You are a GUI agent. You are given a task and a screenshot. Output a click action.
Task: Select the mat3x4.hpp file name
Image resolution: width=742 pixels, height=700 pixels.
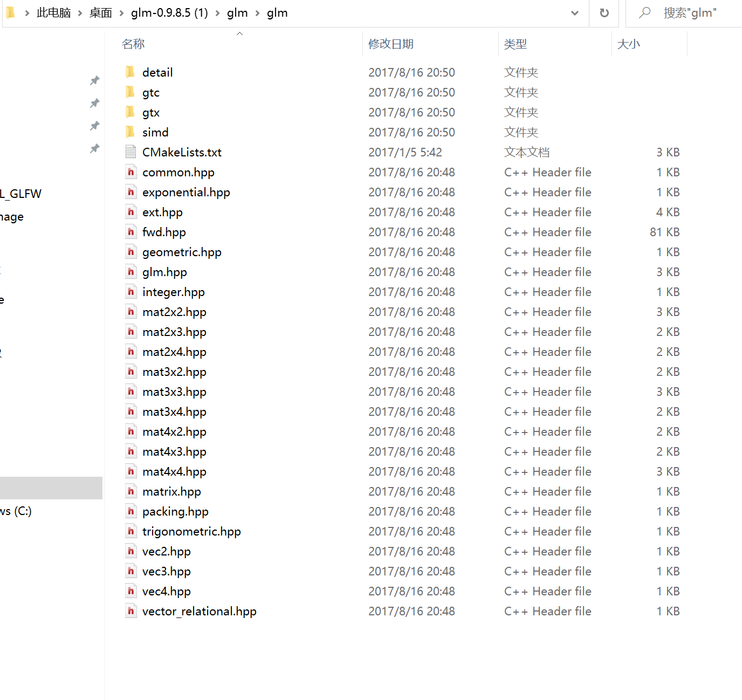(x=174, y=411)
